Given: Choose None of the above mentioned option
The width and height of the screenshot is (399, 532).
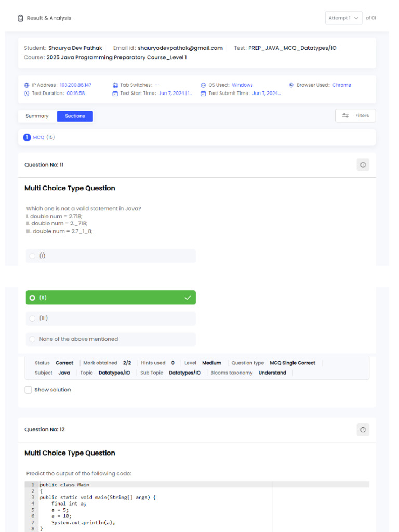Looking at the screenshot, I should pyautogui.click(x=33, y=339).
